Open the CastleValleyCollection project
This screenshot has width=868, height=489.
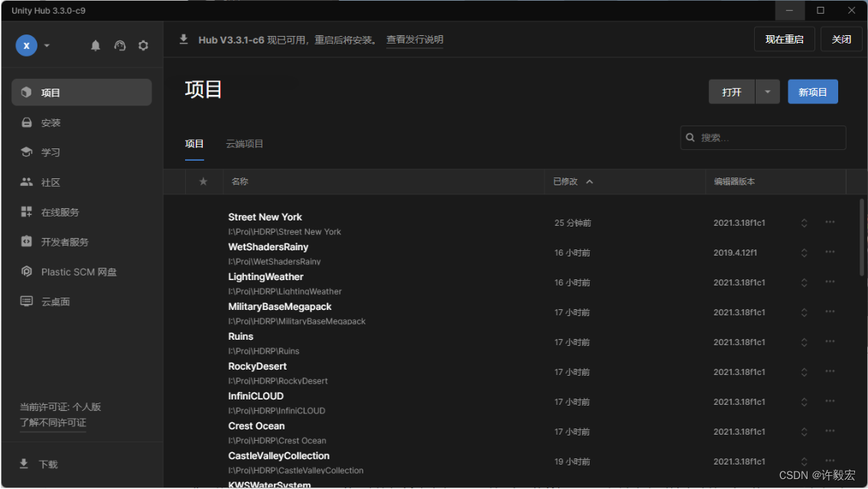pyautogui.click(x=278, y=456)
